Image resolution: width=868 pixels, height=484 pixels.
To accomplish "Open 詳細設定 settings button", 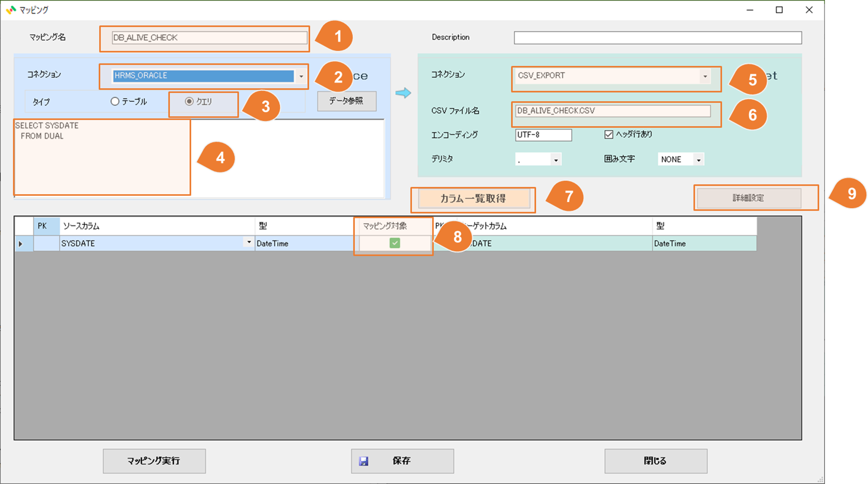I will 749,198.
